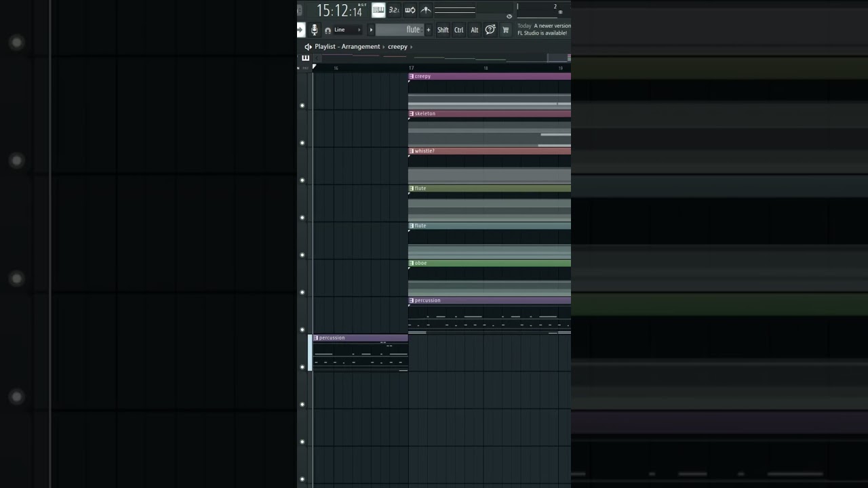
Task: Select the oboe clip title
Action: (x=421, y=263)
